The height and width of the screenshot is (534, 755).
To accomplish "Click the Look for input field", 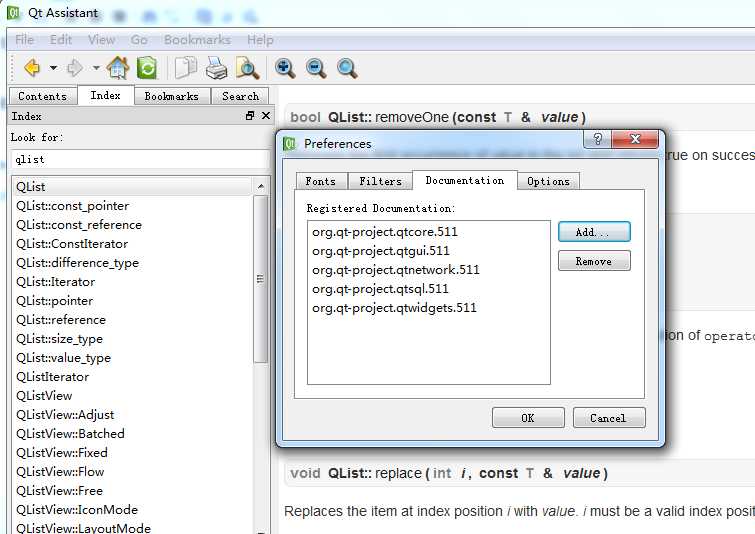I will click(x=140, y=159).
